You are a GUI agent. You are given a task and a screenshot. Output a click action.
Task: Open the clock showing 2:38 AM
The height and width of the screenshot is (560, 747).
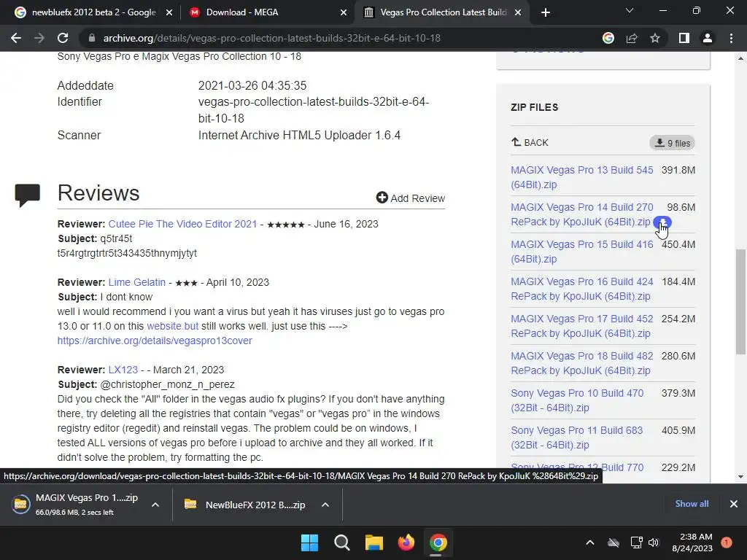point(692,542)
